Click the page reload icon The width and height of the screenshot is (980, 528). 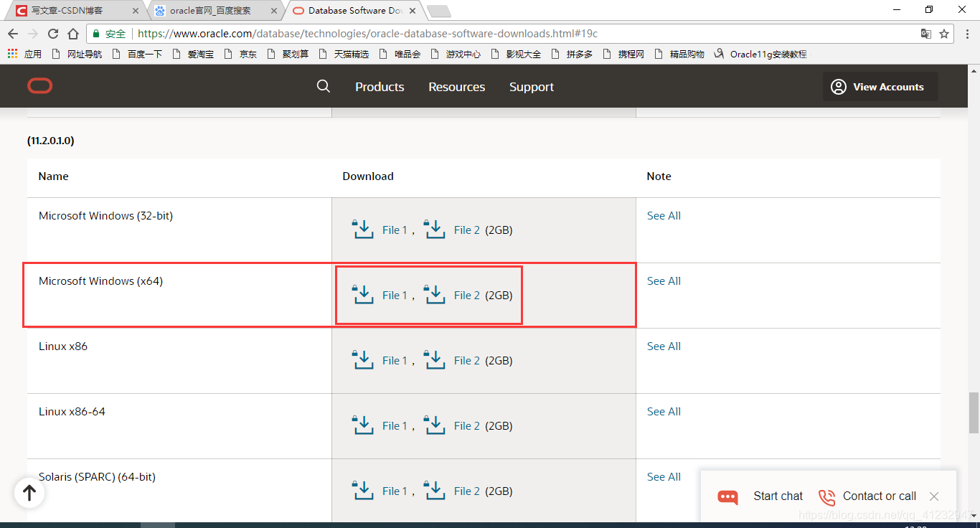coord(52,33)
